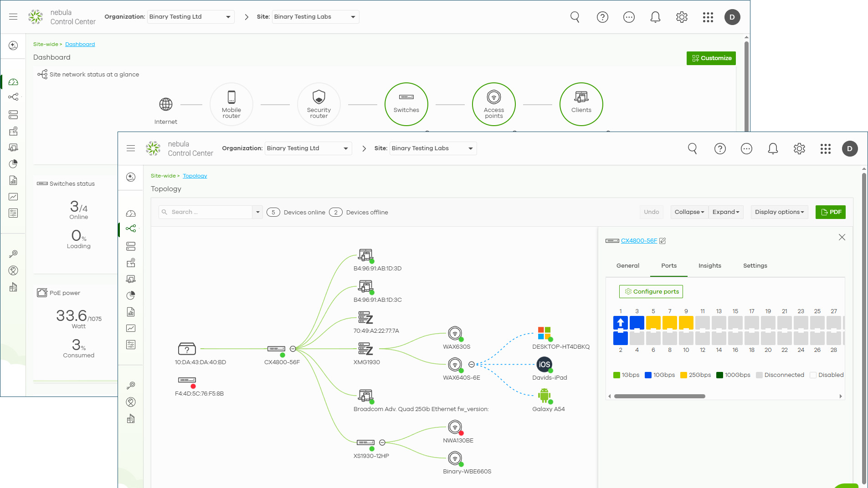
Task: Click Access points circle in Dashboard window
Action: (494, 104)
